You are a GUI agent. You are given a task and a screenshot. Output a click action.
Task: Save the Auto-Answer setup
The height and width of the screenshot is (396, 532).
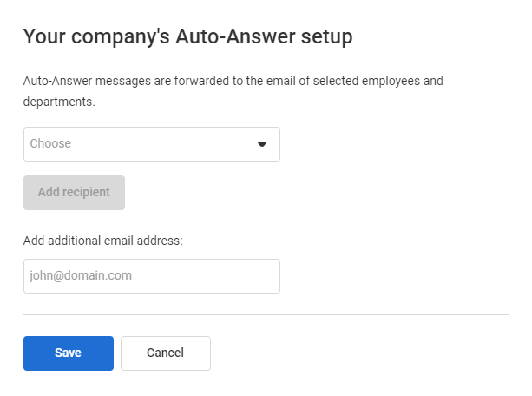(x=68, y=353)
